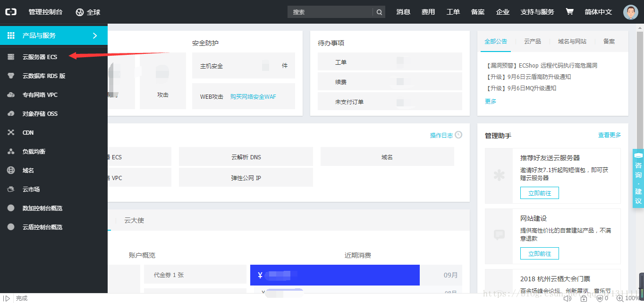Open the 云解析 DNS shortcut tile
The image size is (644, 303).
246,156
